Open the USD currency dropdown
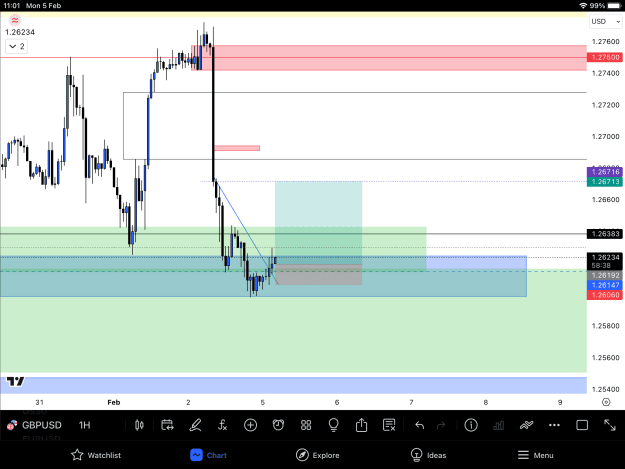The width and height of the screenshot is (625, 469). pyautogui.click(x=605, y=22)
